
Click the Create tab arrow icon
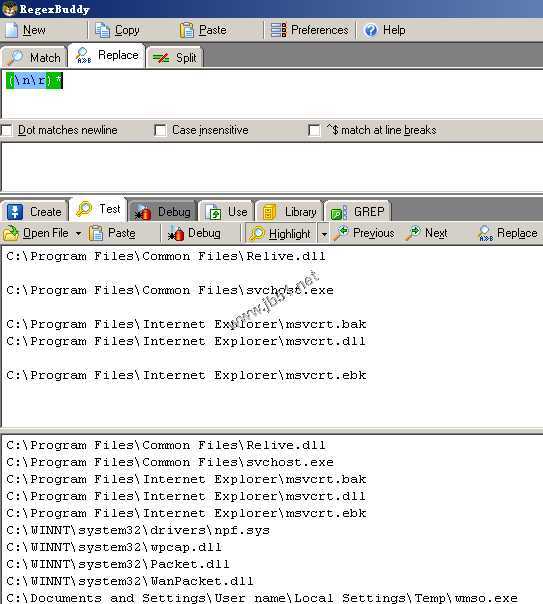(x=15, y=211)
